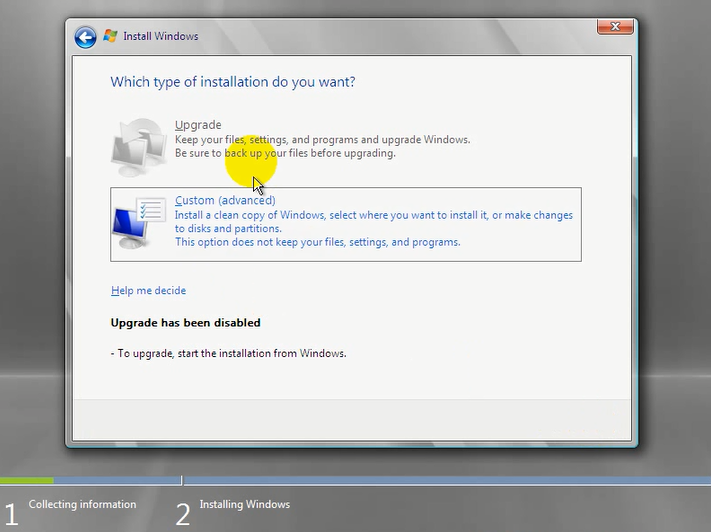Click the 'Install a clean copy of Windows' description
Image resolution: width=711 pixels, height=532 pixels.
tap(374, 222)
